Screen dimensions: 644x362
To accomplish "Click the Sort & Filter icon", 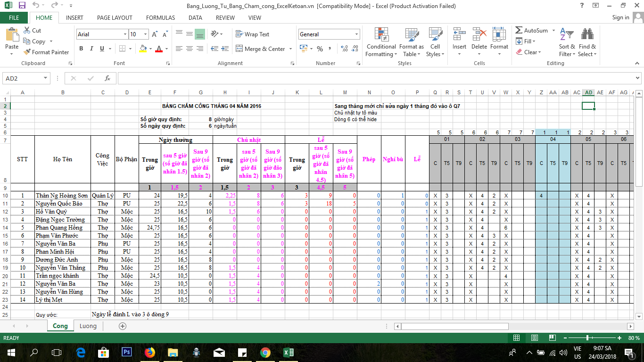I will coord(566,35).
